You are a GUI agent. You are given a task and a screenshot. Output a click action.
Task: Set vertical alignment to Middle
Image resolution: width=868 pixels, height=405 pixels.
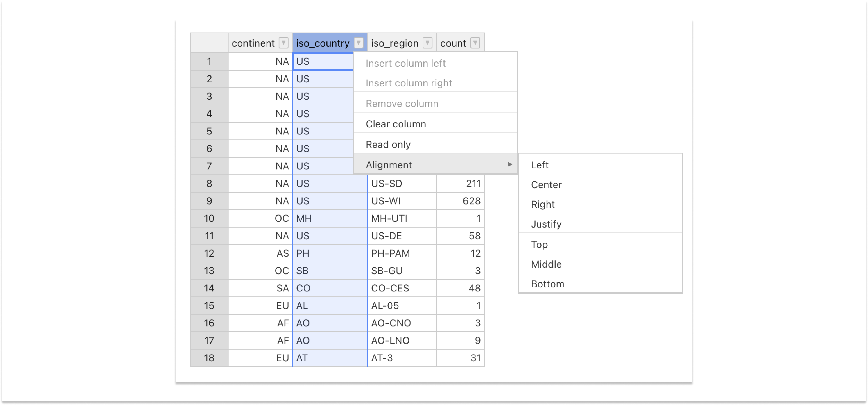coord(546,264)
